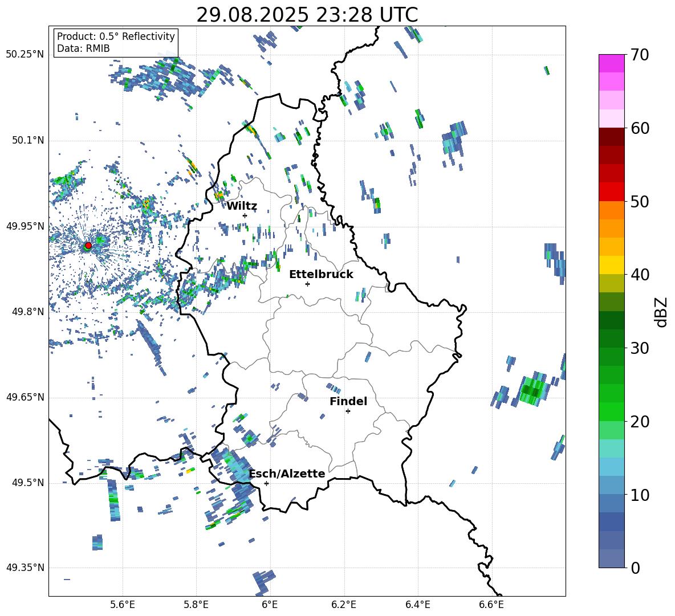Click the 30 label on the colorbar
Screen dimensions: 675x616
[639, 348]
